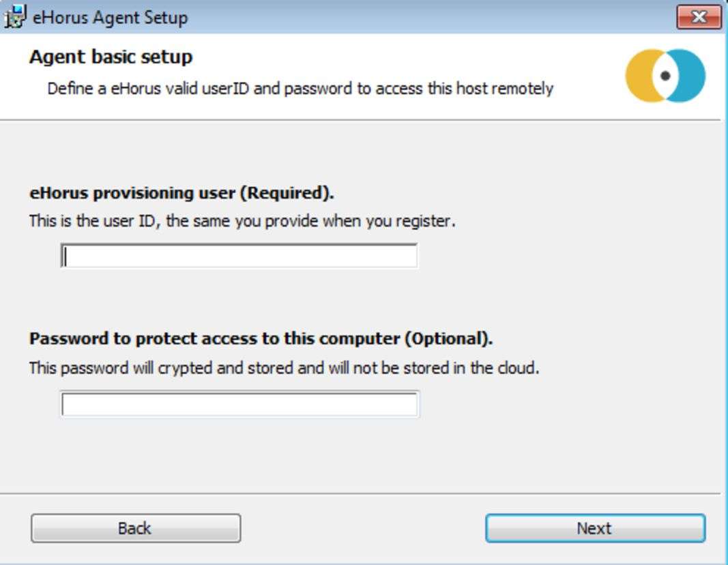Image resolution: width=728 pixels, height=565 pixels.
Task: Go to the previous step with Back
Action: click(x=135, y=528)
